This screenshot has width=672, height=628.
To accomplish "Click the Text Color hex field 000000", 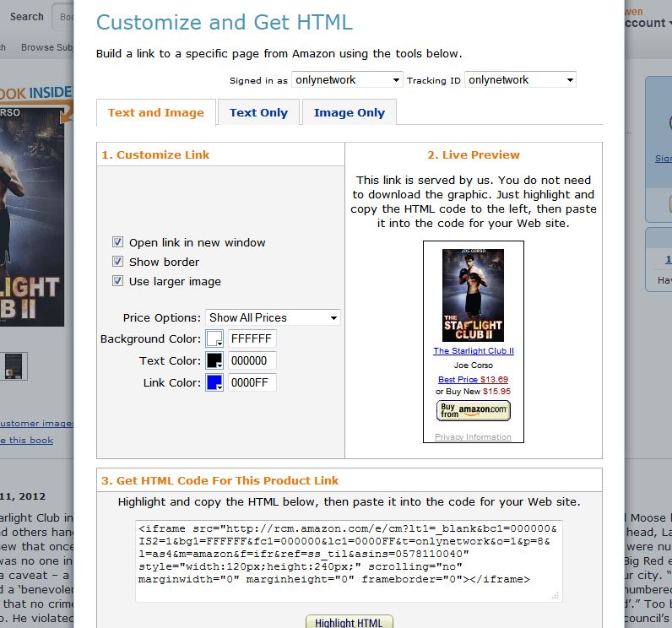I will [252, 360].
